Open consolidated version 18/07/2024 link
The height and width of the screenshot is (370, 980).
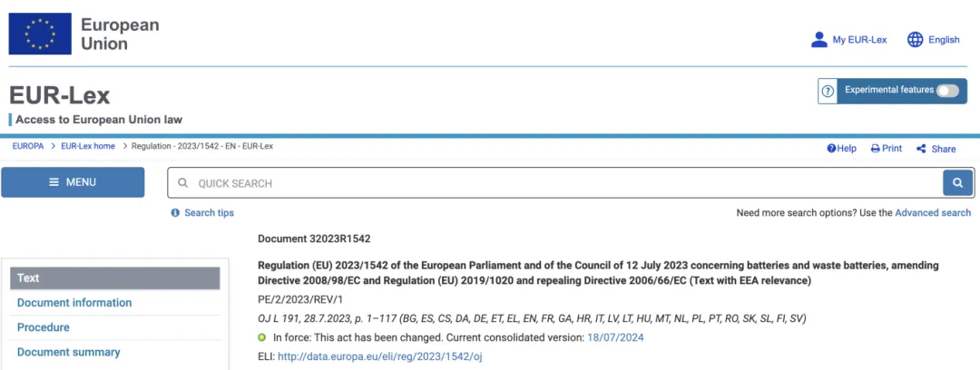point(615,337)
